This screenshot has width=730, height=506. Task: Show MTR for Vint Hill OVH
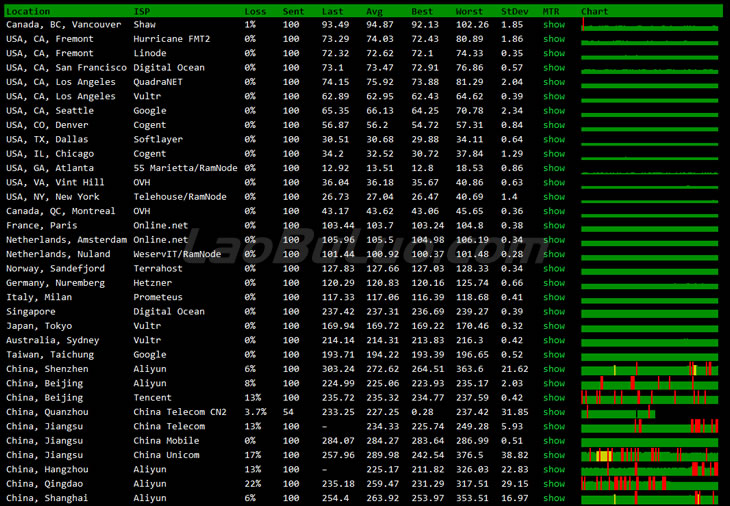click(554, 182)
